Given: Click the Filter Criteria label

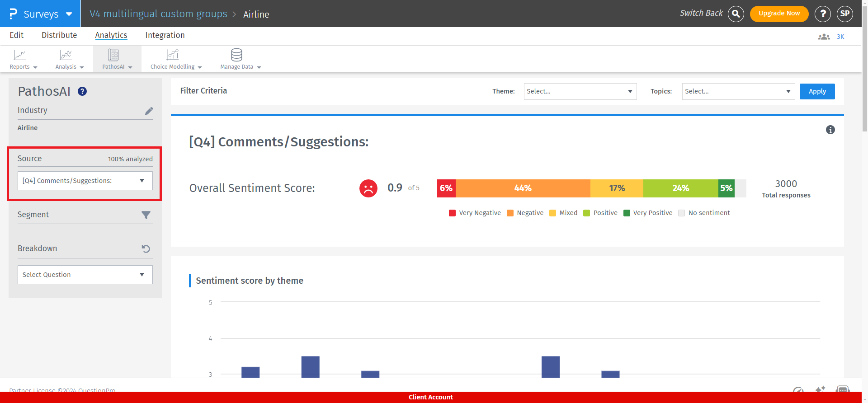Looking at the screenshot, I should (x=203, y=91).
